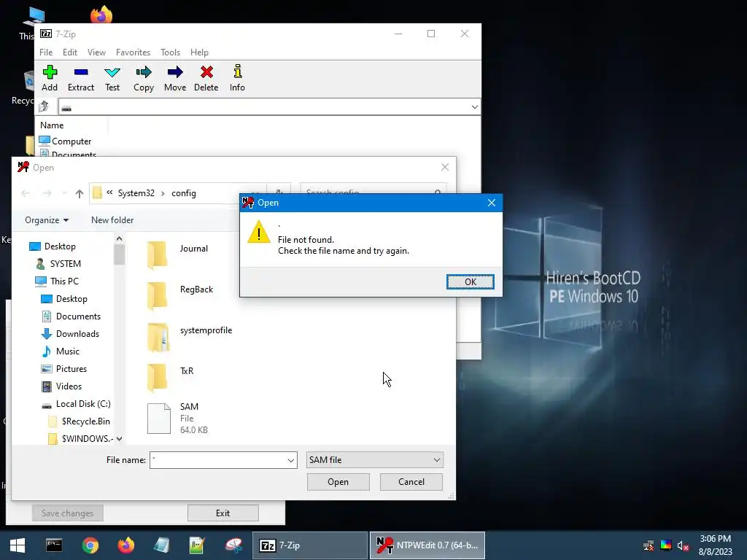The image size is (747, 560).
Task: Switch to 7-Zip taskbar button
Action: (x=309, y=545)
